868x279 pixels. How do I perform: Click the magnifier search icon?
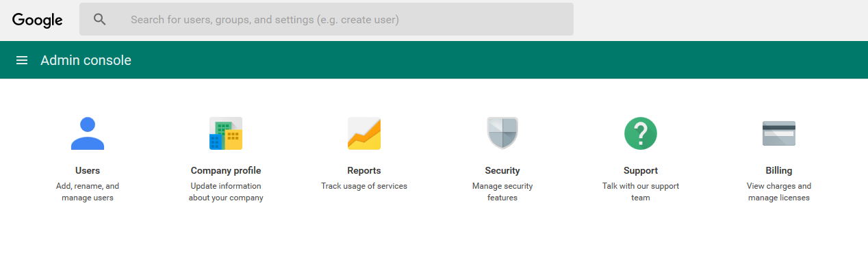point(100,19)
